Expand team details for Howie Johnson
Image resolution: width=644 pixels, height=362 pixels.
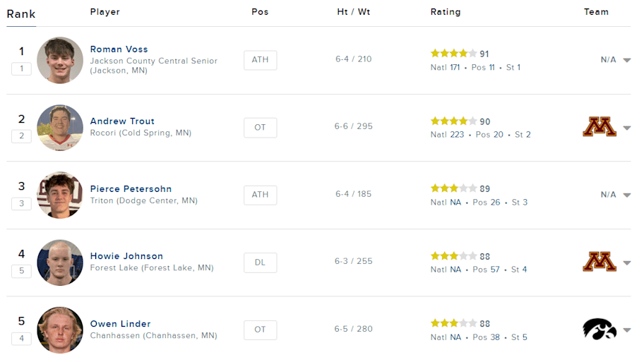(x=627, y=263)
